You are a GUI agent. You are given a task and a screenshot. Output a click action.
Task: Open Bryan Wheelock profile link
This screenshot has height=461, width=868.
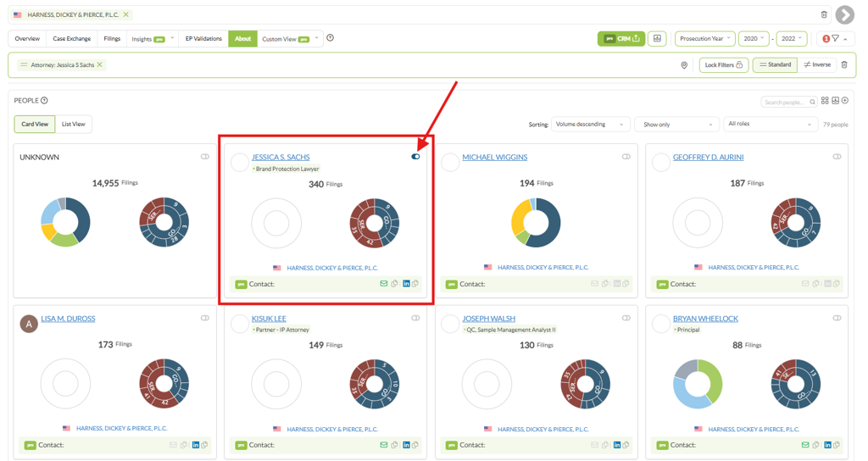(x=705, y=319)
